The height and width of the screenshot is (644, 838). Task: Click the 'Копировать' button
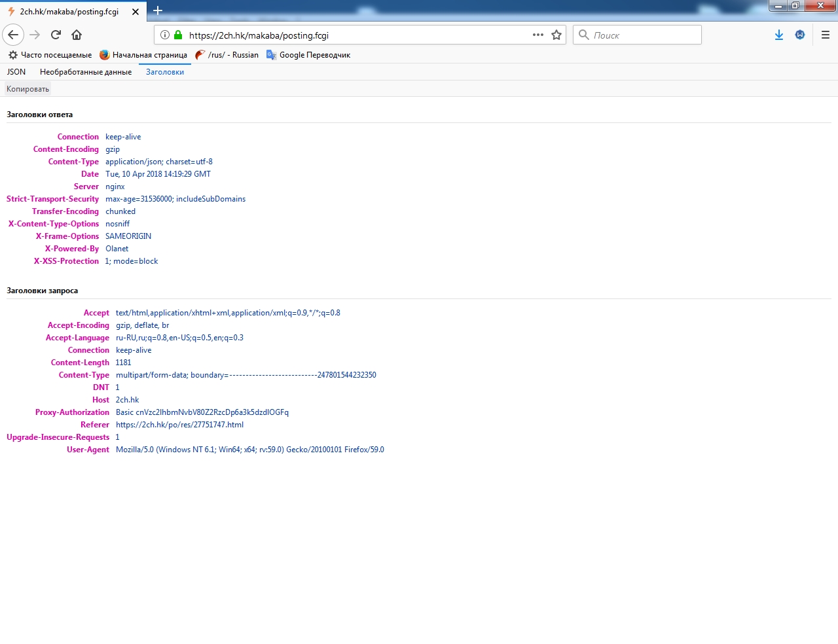click(27, 89)
